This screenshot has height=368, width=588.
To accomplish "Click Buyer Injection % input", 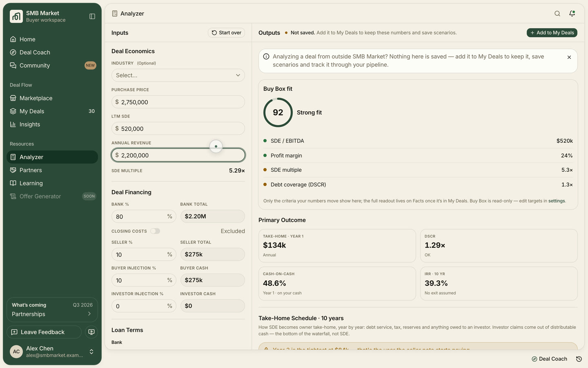I will pyautogui.click(x=144, y=280).
